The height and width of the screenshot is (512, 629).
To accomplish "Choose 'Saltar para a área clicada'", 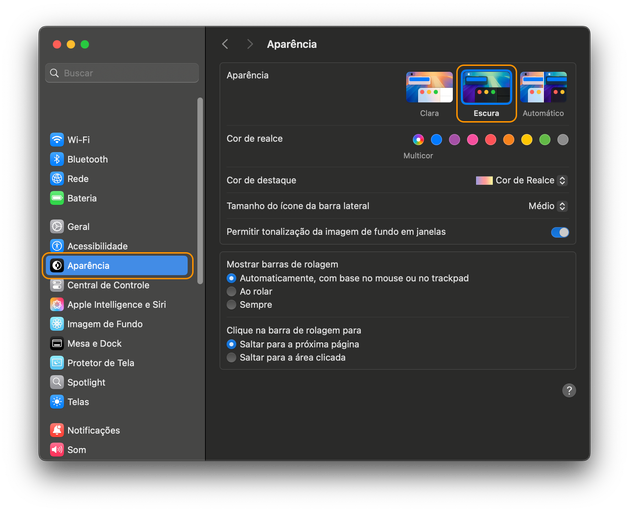I will [x=232, y=357].
